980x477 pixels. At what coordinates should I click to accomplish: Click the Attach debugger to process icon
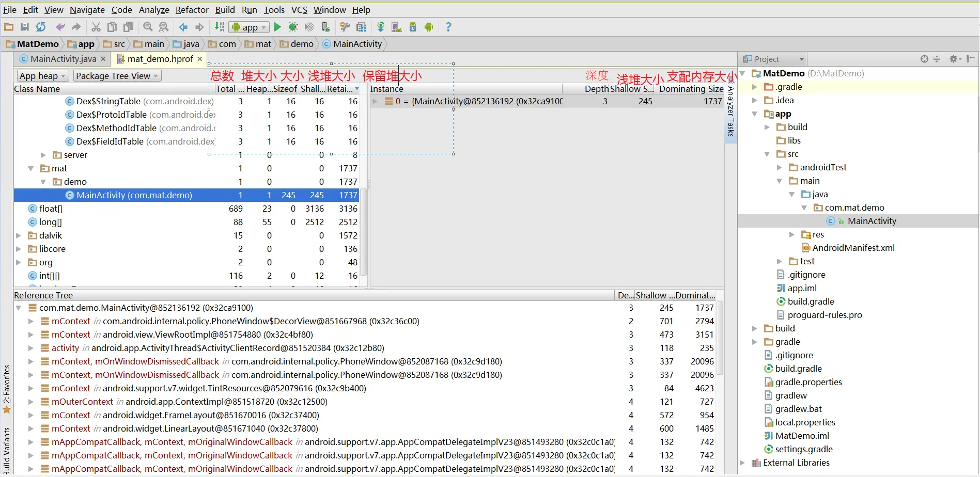tap(325, 27)
